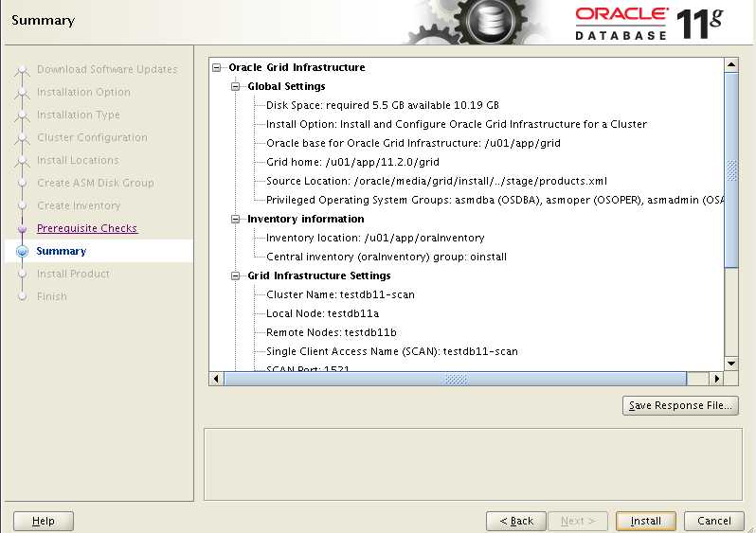This screenshot has width=756, height=533.
Task: Collapse the Inventory information node
Action: pos(235,219)
